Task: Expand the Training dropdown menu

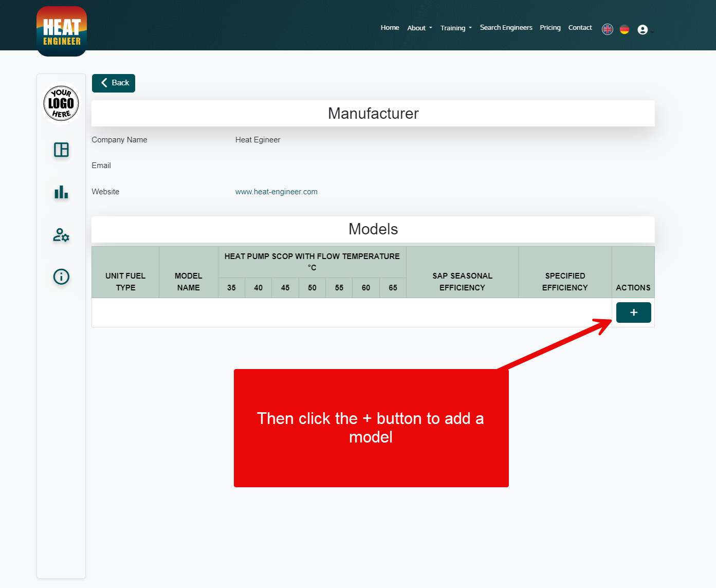Action: click(x=455, y=28)
